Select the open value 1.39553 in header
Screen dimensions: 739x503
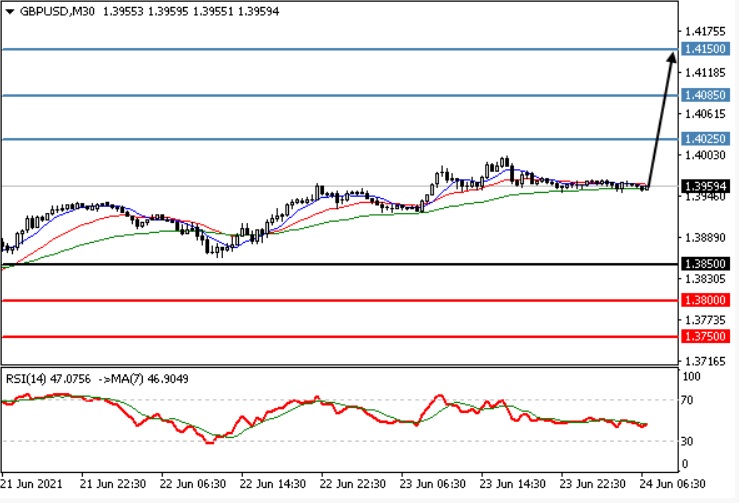point(123,11)
